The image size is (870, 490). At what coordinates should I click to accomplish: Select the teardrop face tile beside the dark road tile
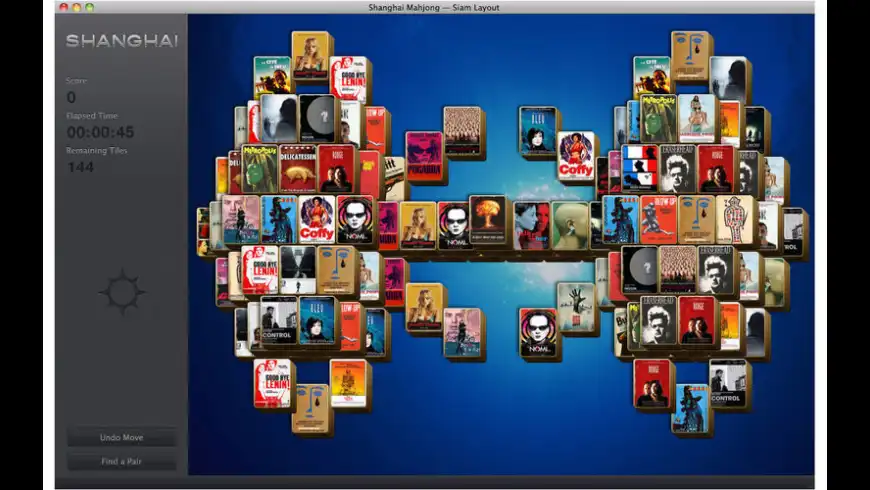336,270
